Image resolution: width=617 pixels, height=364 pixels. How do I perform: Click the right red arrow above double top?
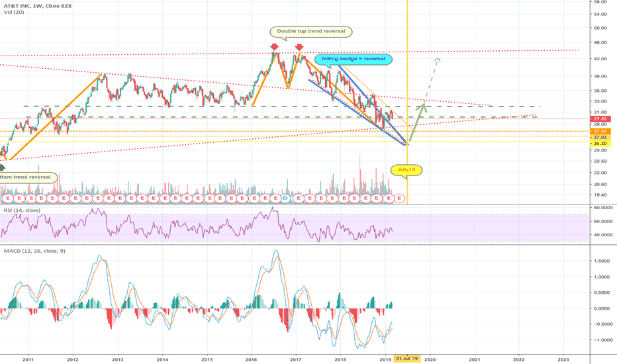coord(299,47)
